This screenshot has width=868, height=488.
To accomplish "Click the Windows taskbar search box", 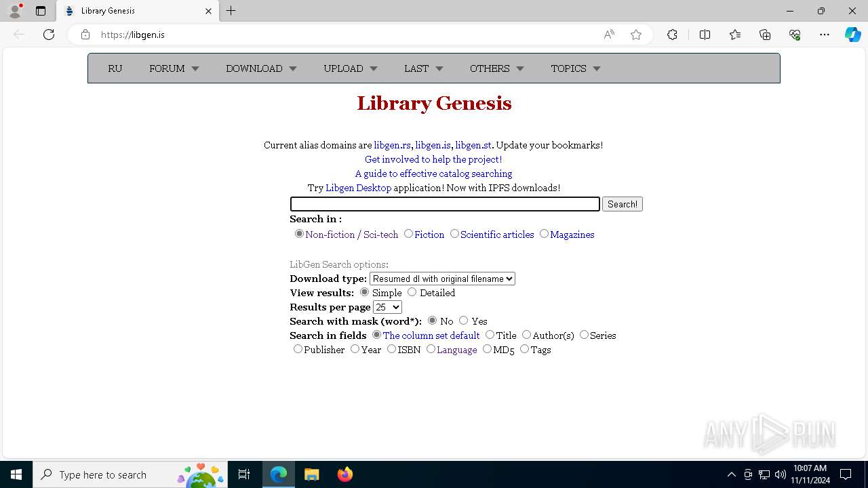I will [131, 474].
